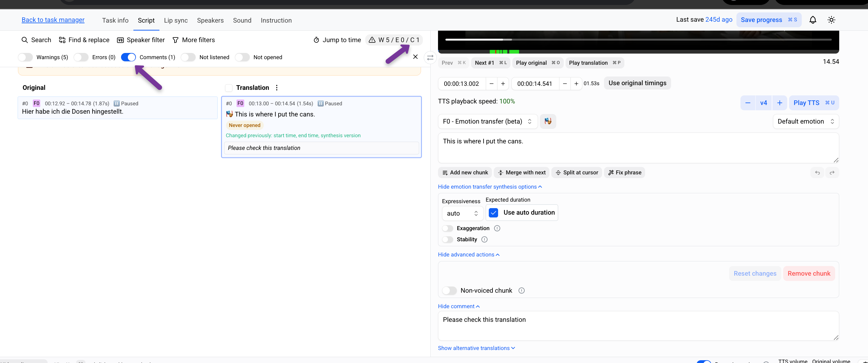Open the Instruction tab
868x363 pixels.
click(276, 20)
